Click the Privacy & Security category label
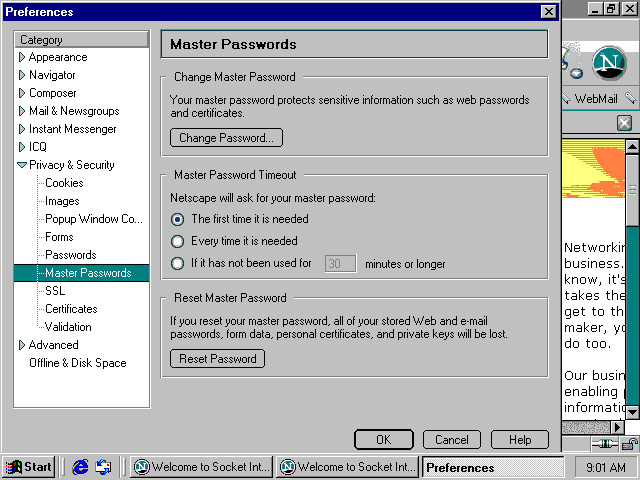This screenshot has width=640, height=480. [x=72, y=165]
